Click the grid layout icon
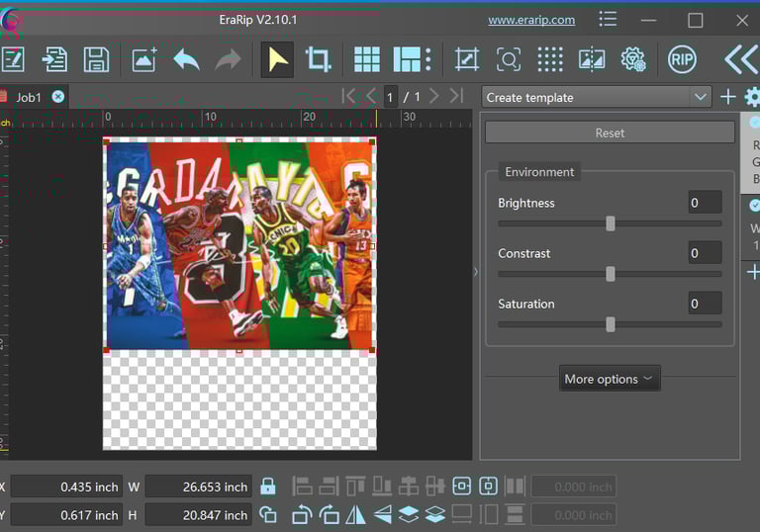The image size is (760, 532). coord(367,59)
